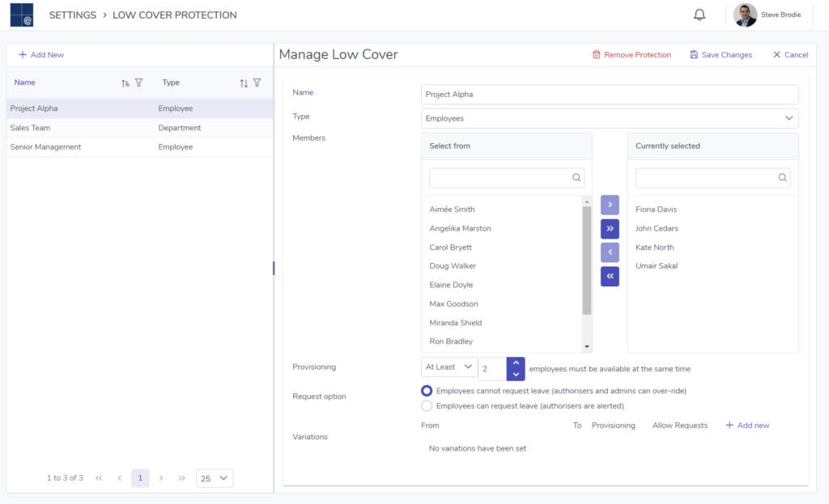Select 'Employees can request leave' option
Screen dimensions: 829x504
(427, 406)
